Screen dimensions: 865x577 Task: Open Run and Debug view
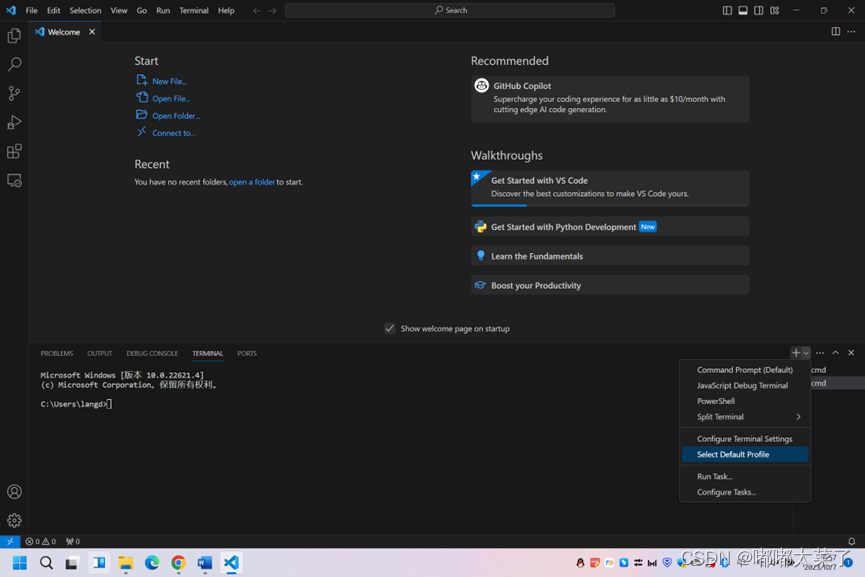point(14,122)
